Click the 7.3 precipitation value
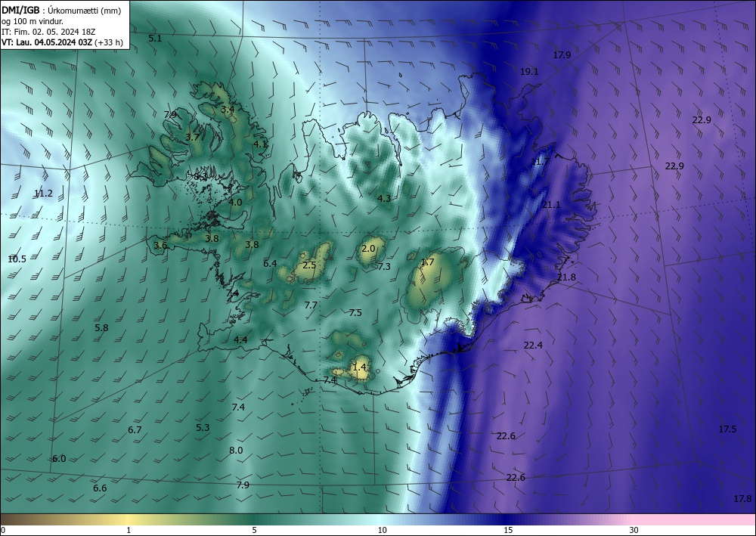 (384, 267)
